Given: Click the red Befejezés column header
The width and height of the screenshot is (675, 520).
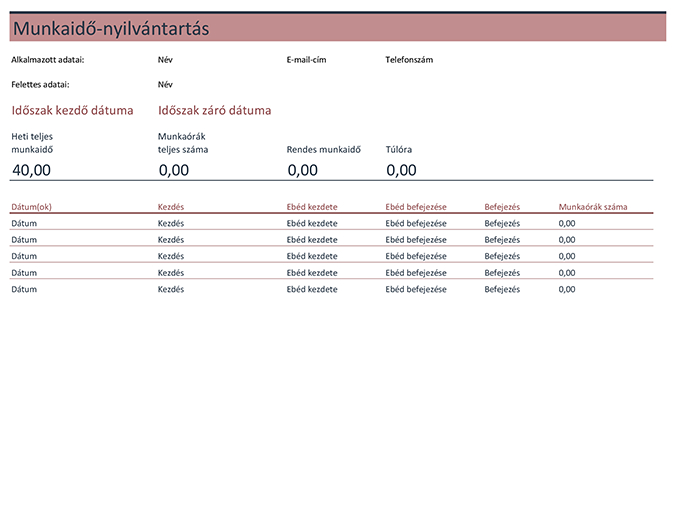Looking at the screenshot, I should [502, 207].
